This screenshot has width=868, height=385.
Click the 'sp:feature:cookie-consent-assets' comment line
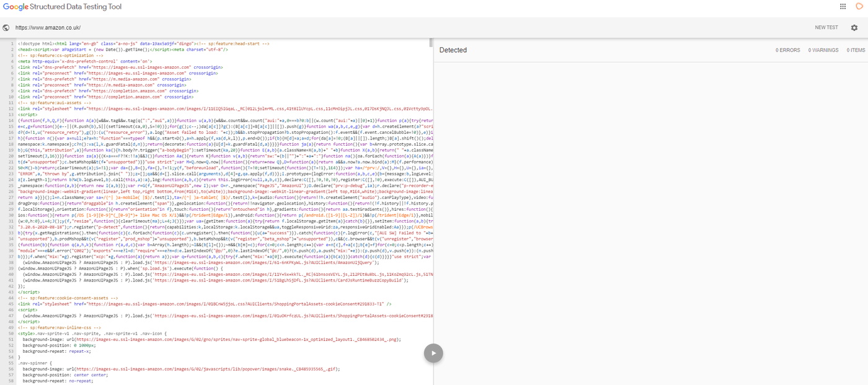click(68, 298)
